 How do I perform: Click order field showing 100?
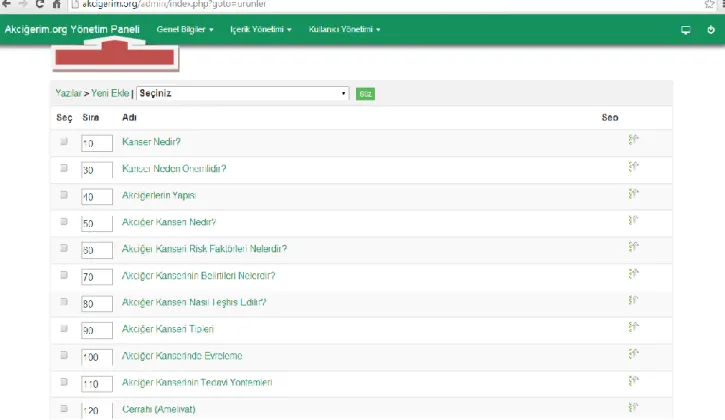pos(97,357)
